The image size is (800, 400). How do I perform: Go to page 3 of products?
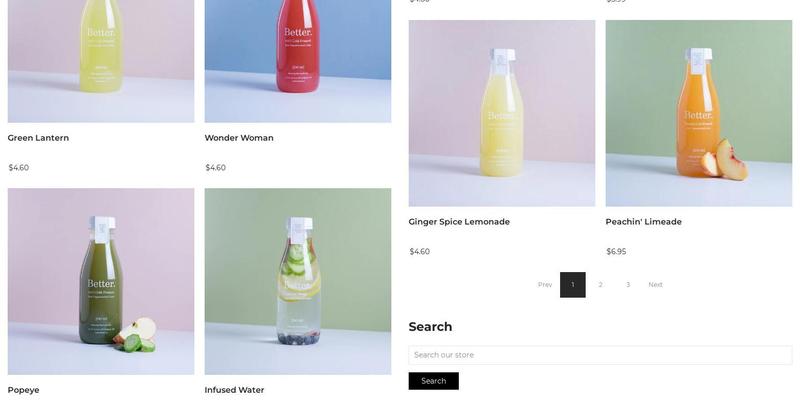coord(628,285)
